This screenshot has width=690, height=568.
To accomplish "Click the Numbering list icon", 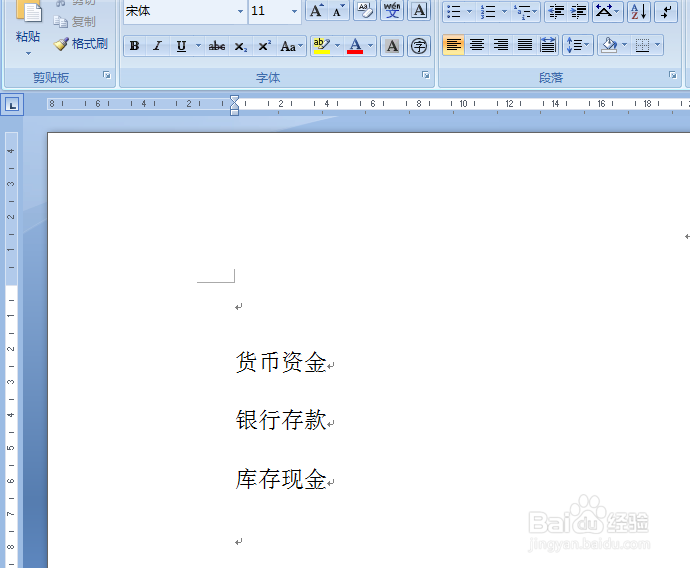I will pyautogui.click(x=488, y=11).
